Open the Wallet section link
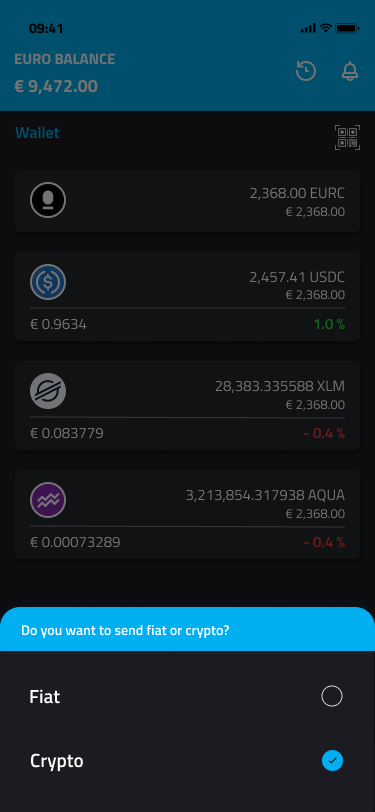The width and height of the screenshot is (375, 812). (x=37, y=133)
